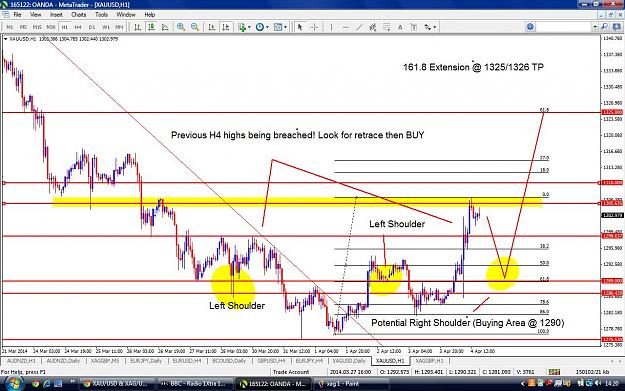The height and width of the screenshot is (391, 625).
Task: Switch to the XAGGBP,M5 chart tab
Action: point(105,361)
